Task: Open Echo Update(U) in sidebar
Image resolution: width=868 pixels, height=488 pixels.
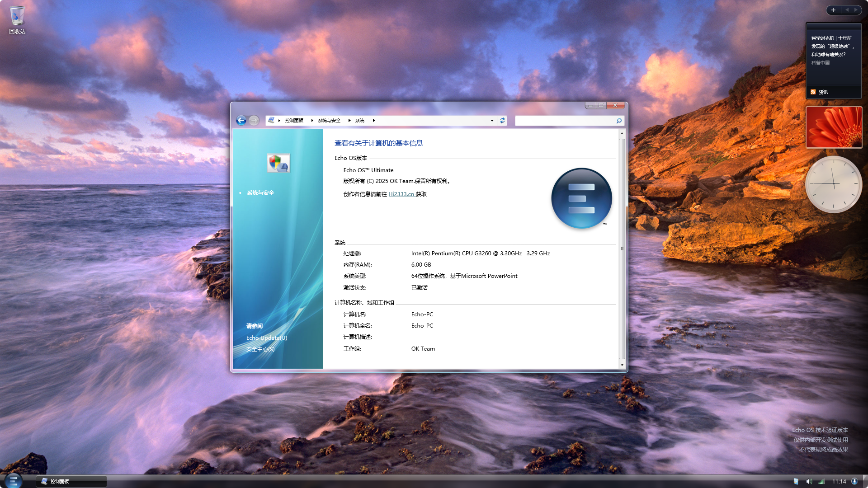Action: (x=266, y=338)
